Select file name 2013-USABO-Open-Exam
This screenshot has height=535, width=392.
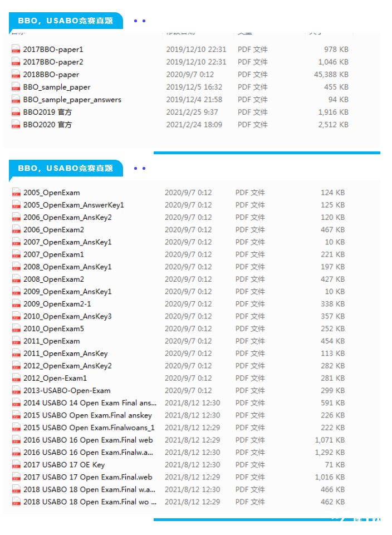67,391
